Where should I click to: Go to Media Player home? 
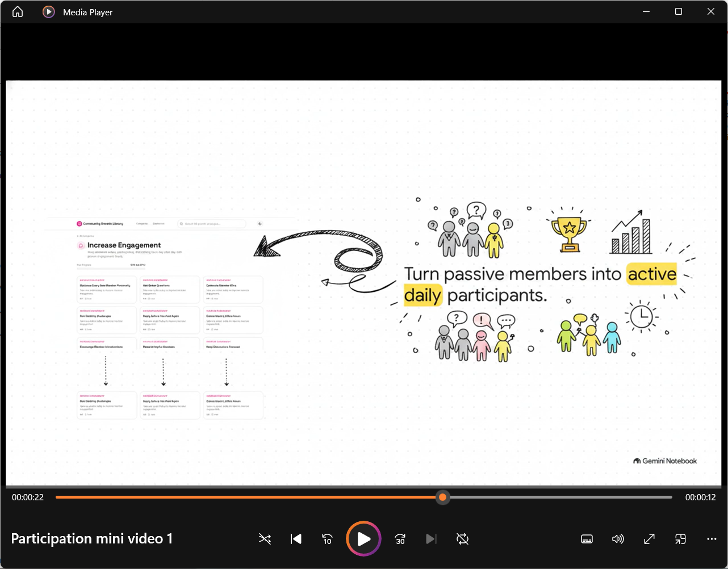(18, 12)
